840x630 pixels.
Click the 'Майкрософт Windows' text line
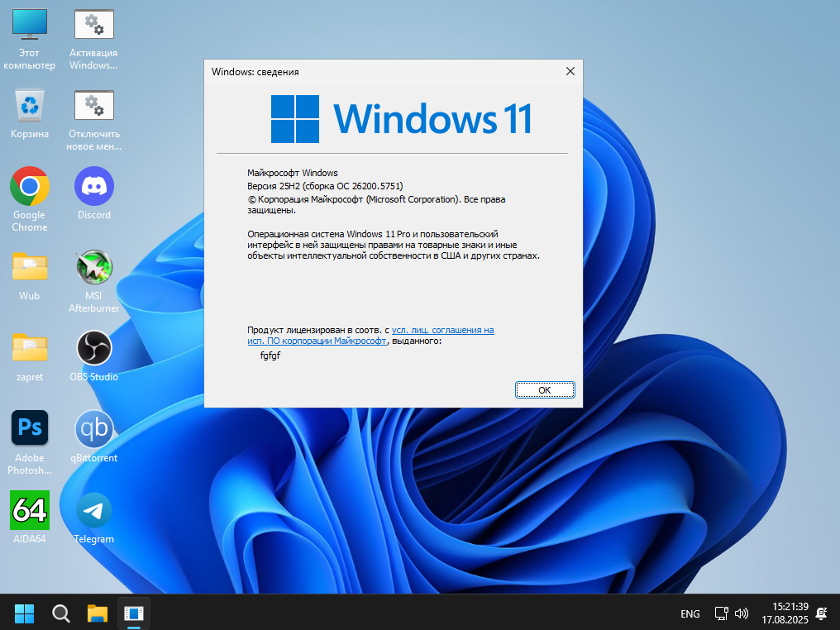point(293,173)
